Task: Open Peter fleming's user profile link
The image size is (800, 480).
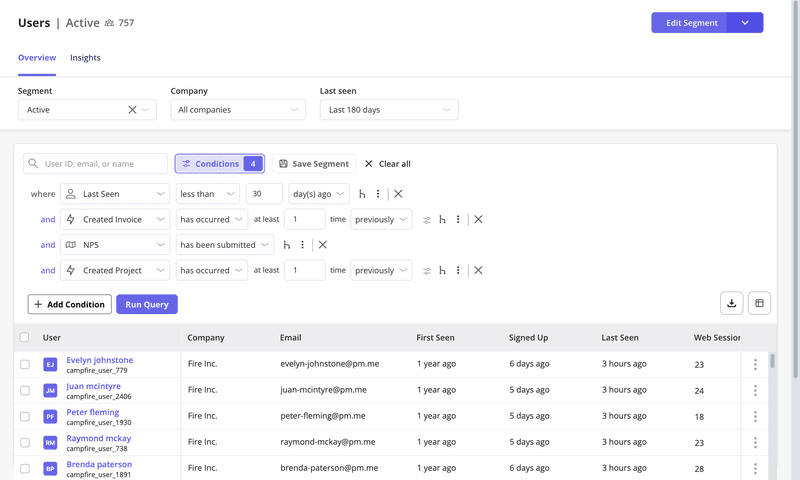Action: (x=93, y=412)
